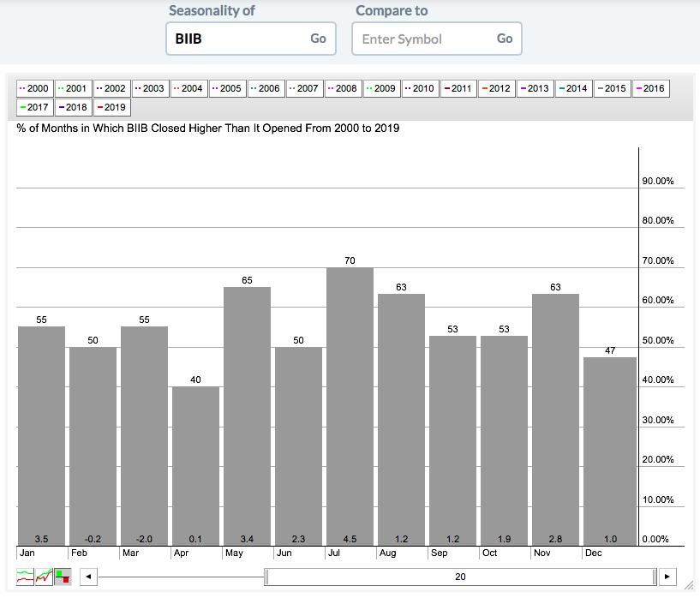Screen dimensions: 700x598
Task: Toggle the 2000 year legend
Action: pyautogui.click(x=35, y=88)
